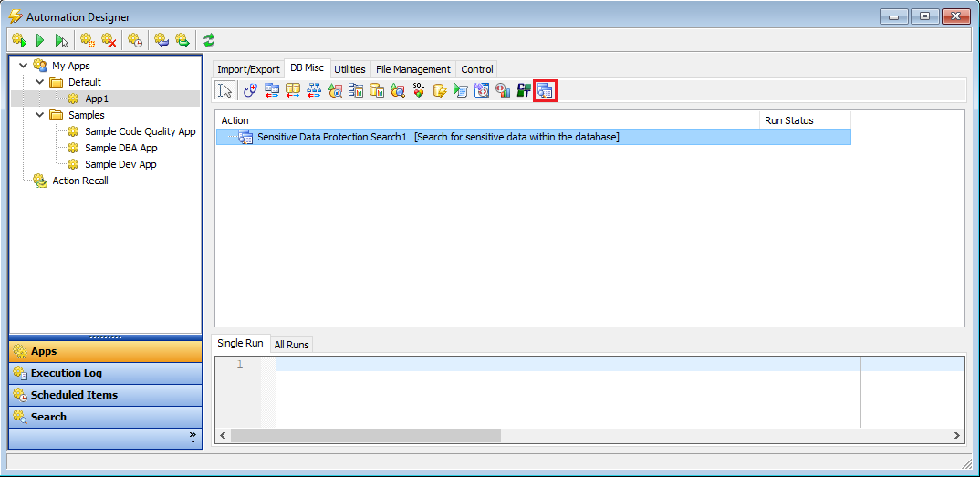Image resolution: width=980 pixels, height=477 pixels.
Task: Select the Default folder label
Action: (84, 82)
